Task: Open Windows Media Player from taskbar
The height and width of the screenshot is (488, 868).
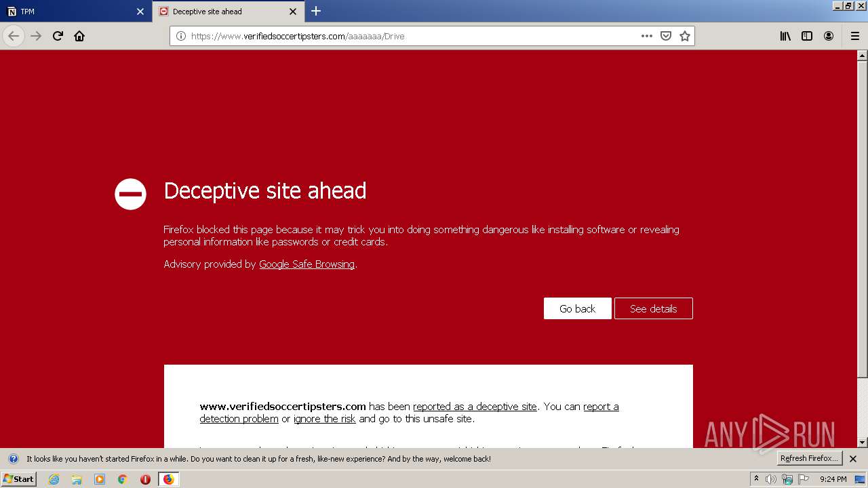Action: pos(100,479)
